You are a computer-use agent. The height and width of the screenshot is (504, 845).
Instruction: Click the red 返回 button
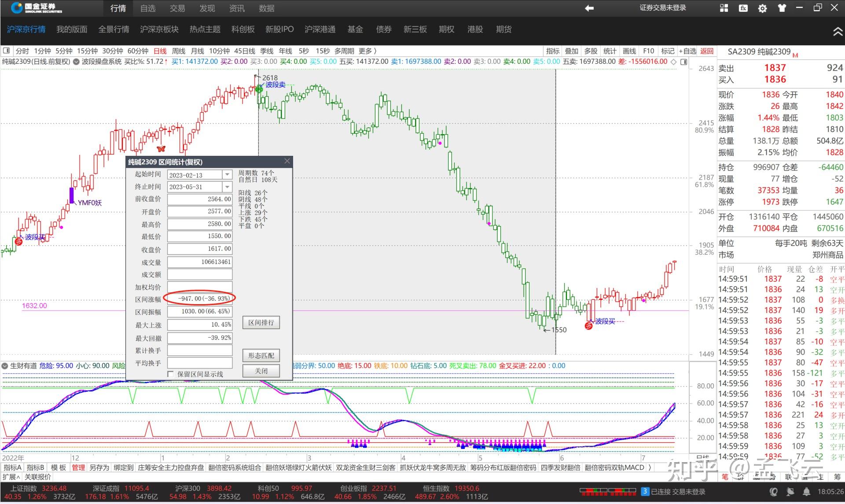tap(707, 51)
